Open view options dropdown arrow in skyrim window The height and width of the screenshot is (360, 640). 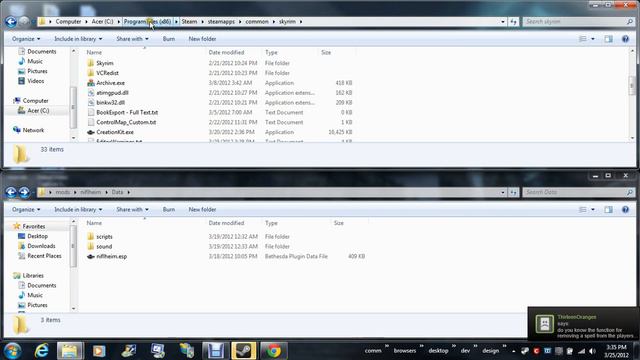click(593, 39)
